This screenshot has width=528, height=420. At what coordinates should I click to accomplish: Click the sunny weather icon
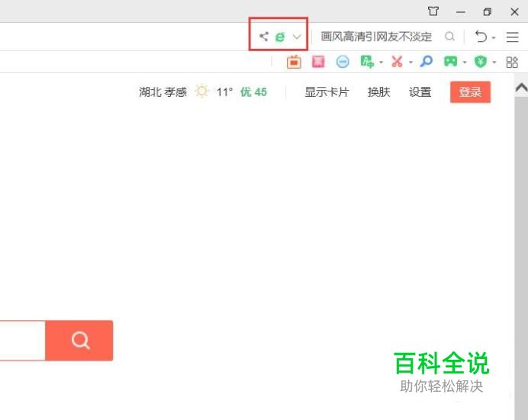pos(202,91)
